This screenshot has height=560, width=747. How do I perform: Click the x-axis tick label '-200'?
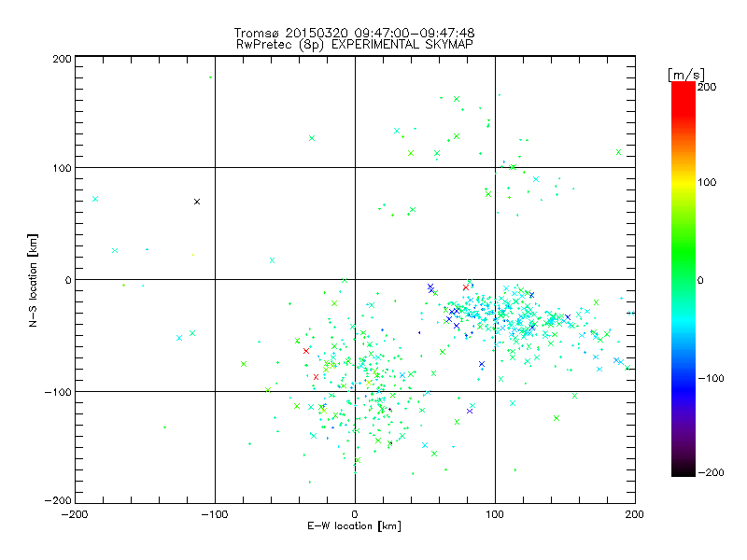[x=75, y=514]
